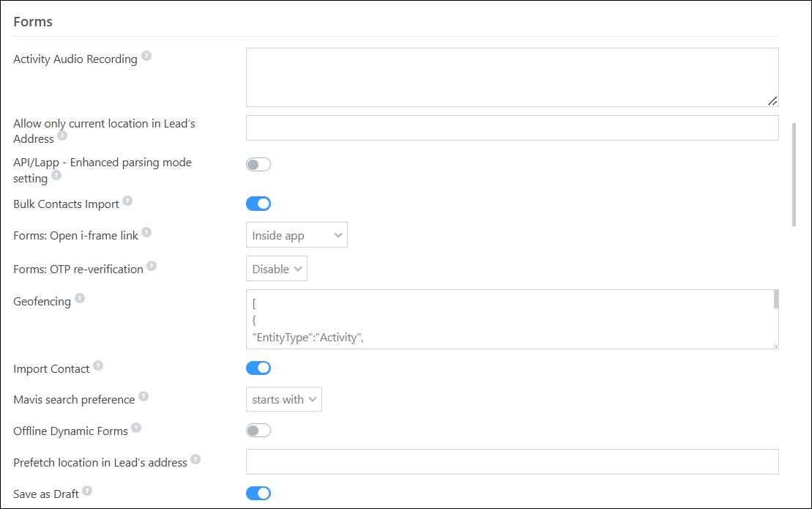Open help for Forms: OTP re-verification

152,266
